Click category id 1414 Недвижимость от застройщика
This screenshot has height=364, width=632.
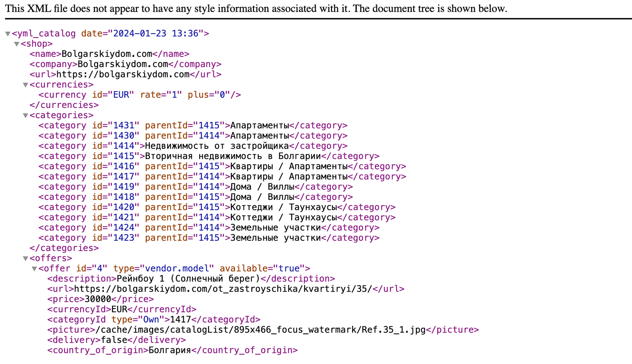click(217, 146)
